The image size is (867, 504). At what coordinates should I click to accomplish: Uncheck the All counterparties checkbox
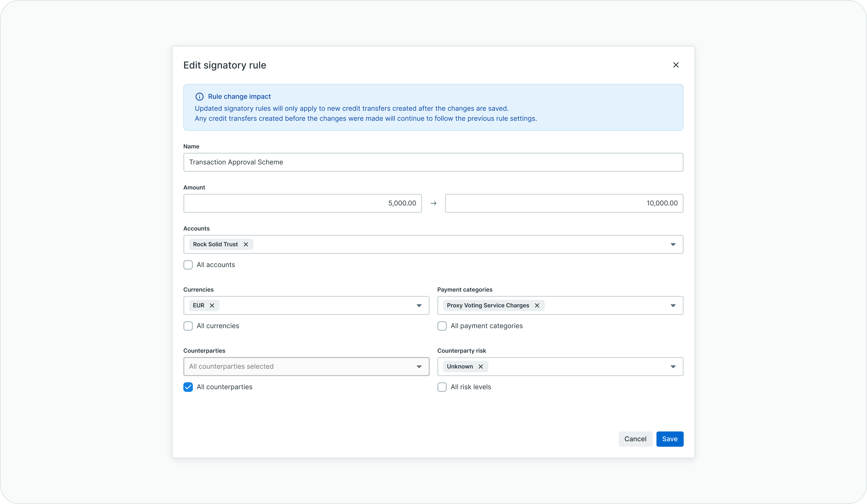(188, 387)
